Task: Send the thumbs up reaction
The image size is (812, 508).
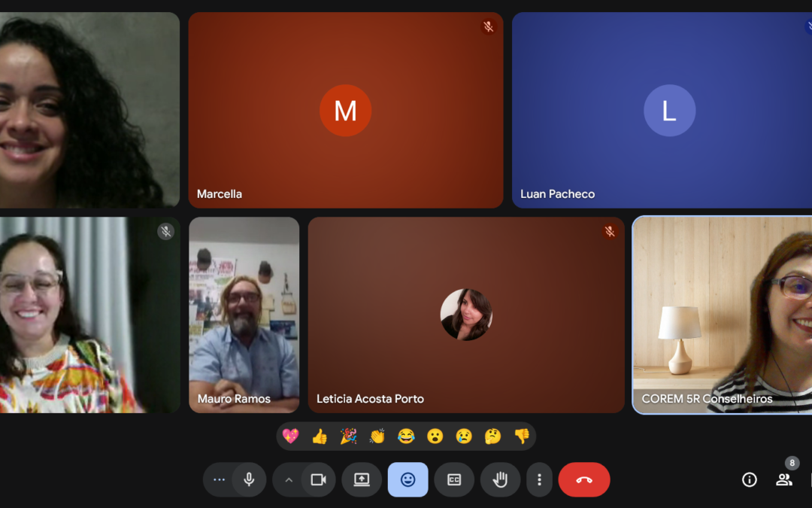Action: (320, 437)
